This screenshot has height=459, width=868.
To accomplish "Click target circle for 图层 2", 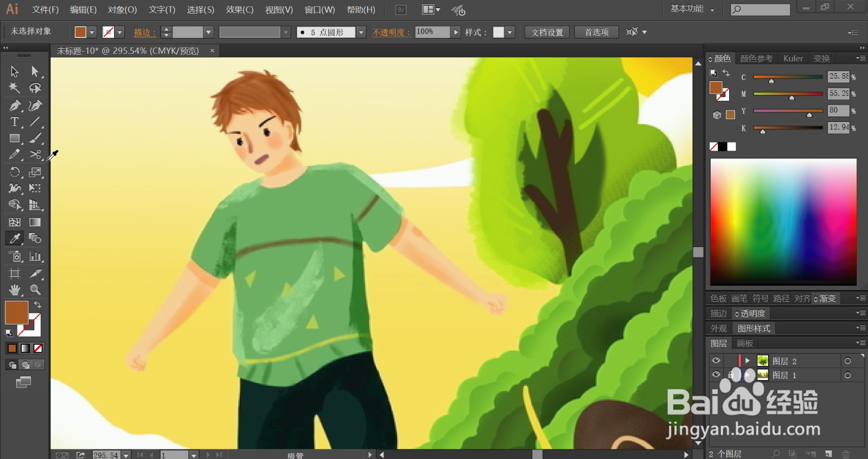I will click(x=847, y=361).
